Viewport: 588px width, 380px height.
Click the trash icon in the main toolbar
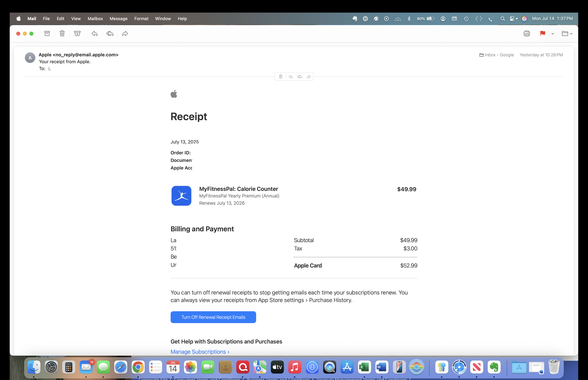[x=62, y=34]
